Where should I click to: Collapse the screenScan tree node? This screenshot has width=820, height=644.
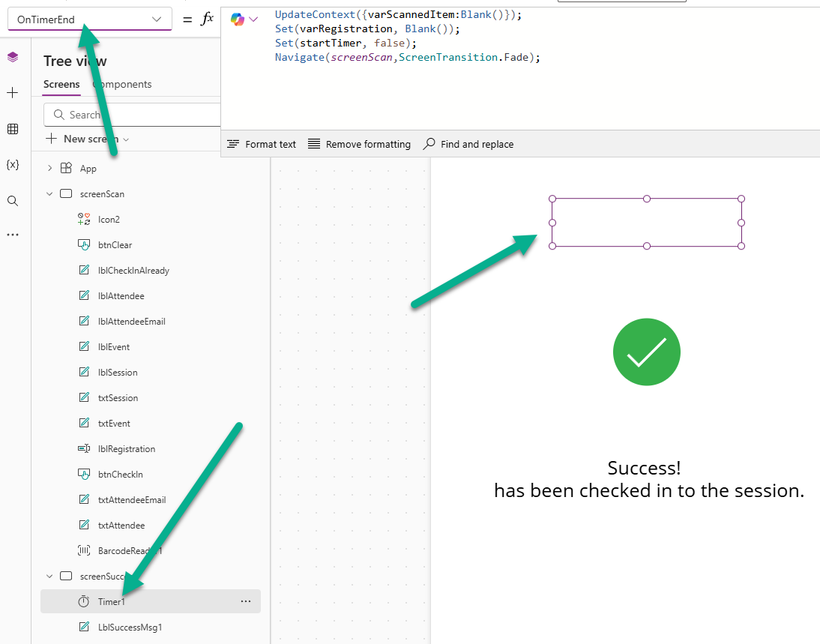[50, 194]
